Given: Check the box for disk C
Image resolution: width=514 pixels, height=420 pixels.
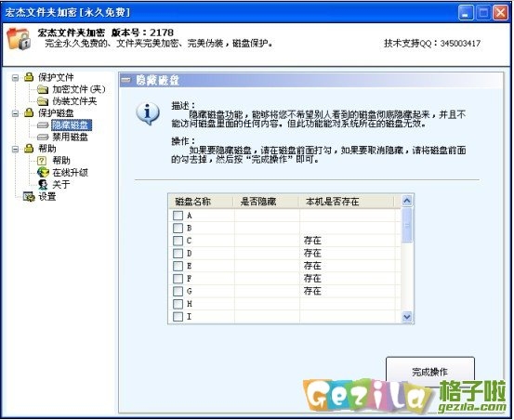Looking at the screenshot, I should coord(178,241).
